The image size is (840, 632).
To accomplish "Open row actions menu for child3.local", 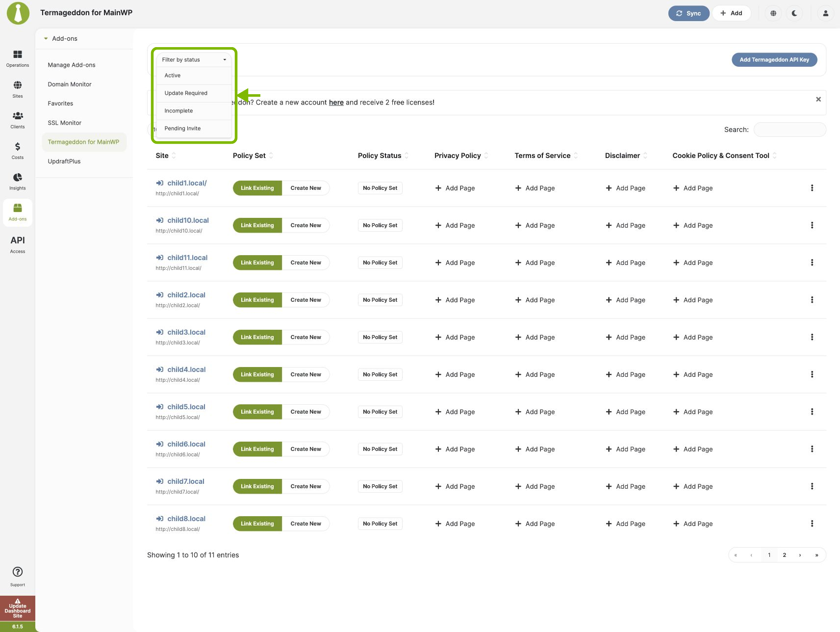I will tap(812, 337).
